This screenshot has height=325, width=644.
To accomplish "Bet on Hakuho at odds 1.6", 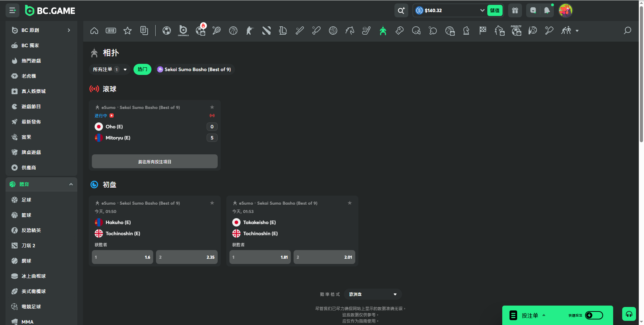I will (x=122, y=257).
